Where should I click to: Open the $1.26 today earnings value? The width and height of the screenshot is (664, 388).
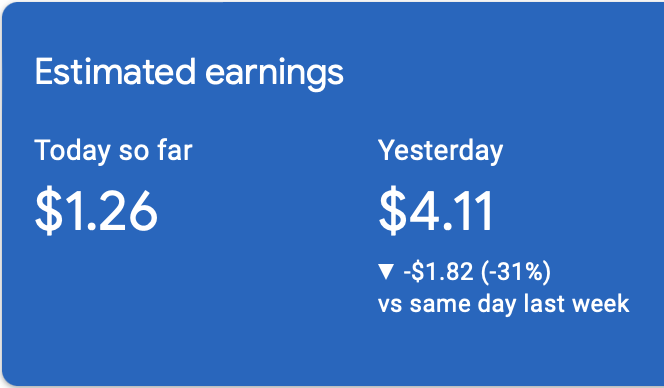coord(96,210)
